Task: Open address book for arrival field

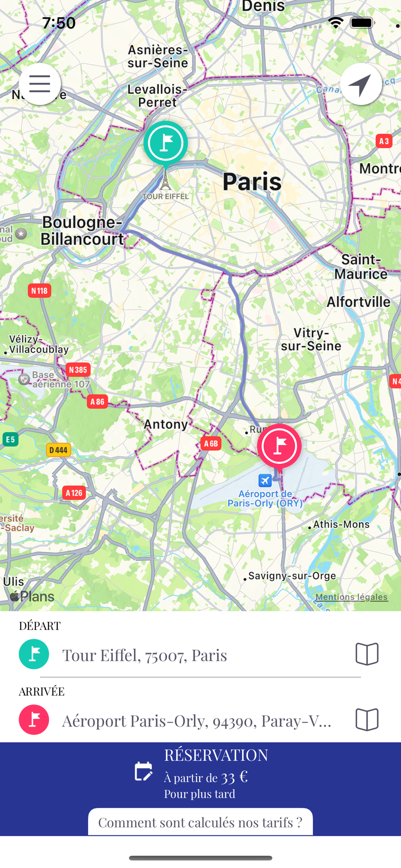Action: 367,720
